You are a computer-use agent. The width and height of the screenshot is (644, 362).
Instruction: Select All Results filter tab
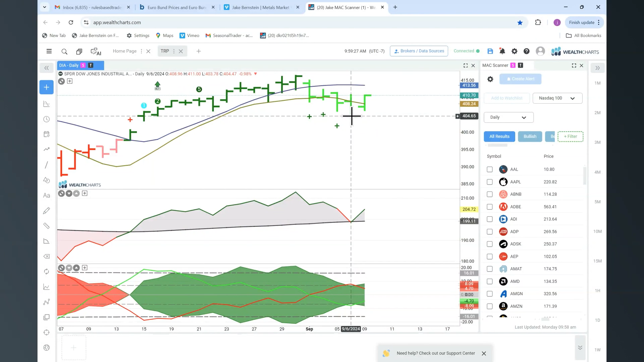pos(499,137)
